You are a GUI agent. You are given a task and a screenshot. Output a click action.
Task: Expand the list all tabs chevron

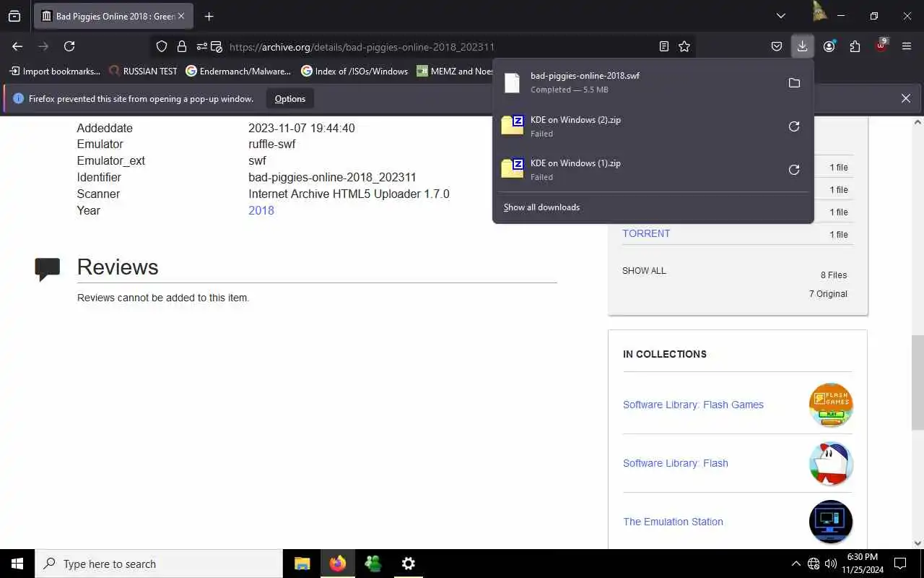point(780,16)
